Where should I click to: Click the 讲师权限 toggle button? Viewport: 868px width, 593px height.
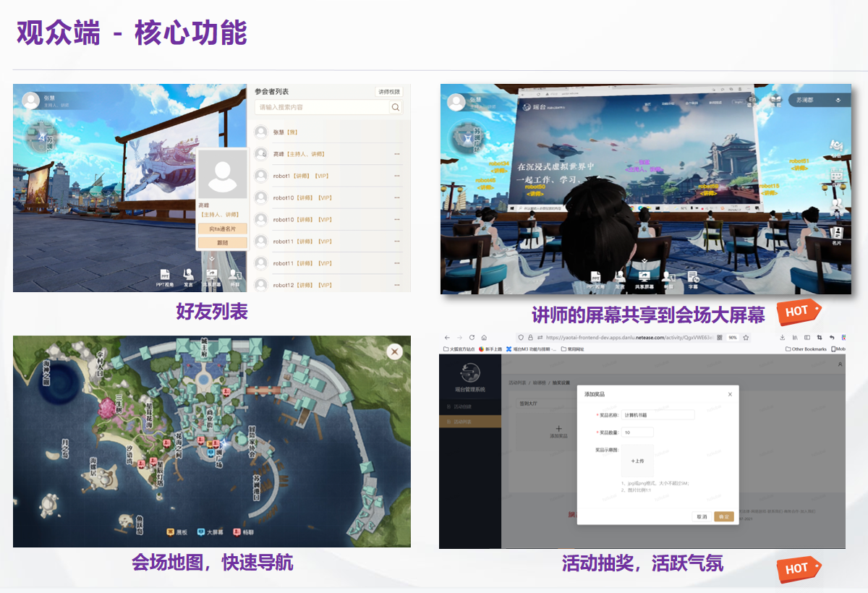(x=389, y=92)
